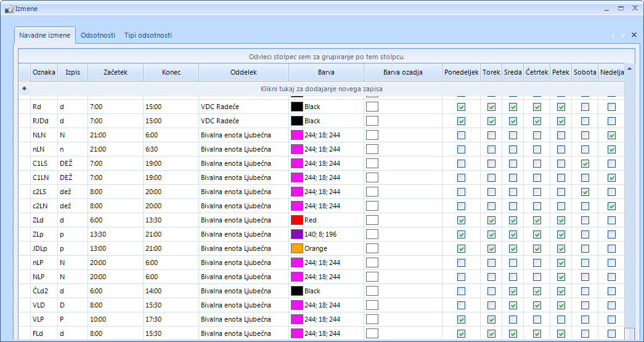Select the FLd cell
Viewport: 644px width, 342px height.
coord(44,333)
